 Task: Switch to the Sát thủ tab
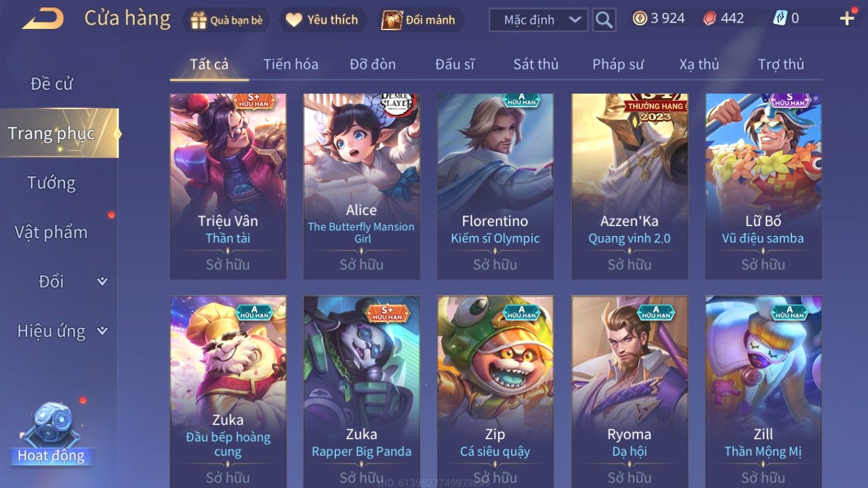point(536,65)
